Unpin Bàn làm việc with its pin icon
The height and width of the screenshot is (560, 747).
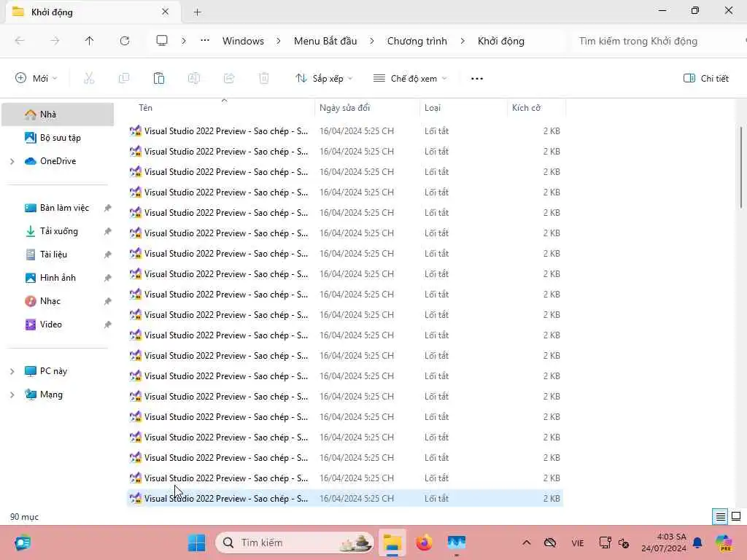pos(108,208)
